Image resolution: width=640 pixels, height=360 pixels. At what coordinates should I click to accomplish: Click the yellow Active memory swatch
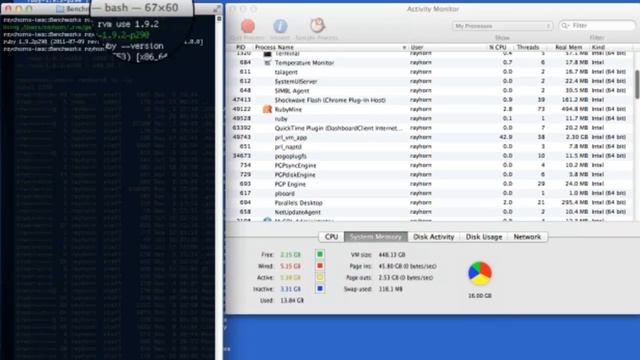click(x=320, y=277)
